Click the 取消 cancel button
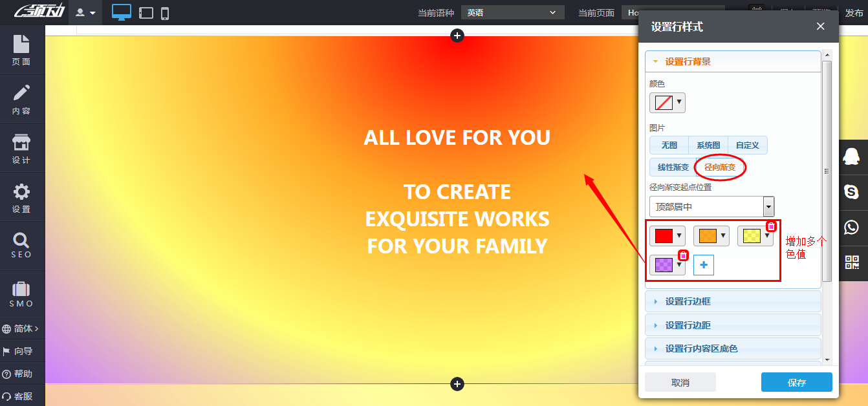The height and width of the screenshot is (406, 868). (x=680, y=383)
